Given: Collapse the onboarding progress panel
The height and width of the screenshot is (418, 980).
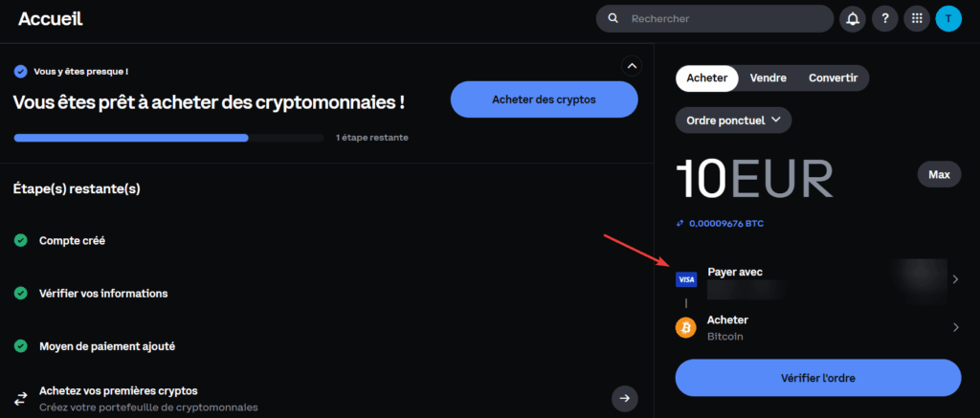Looking at the screenshot, I should pos(632,66).
